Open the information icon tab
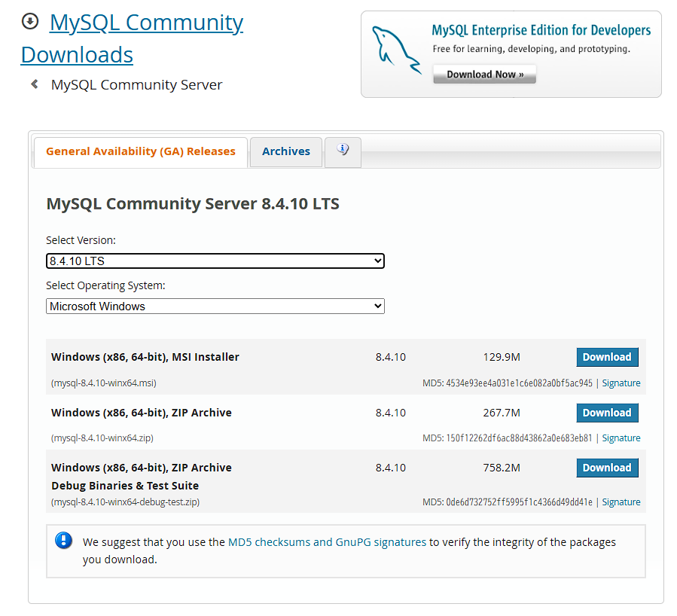677x616 pixels. coord(343,151)
